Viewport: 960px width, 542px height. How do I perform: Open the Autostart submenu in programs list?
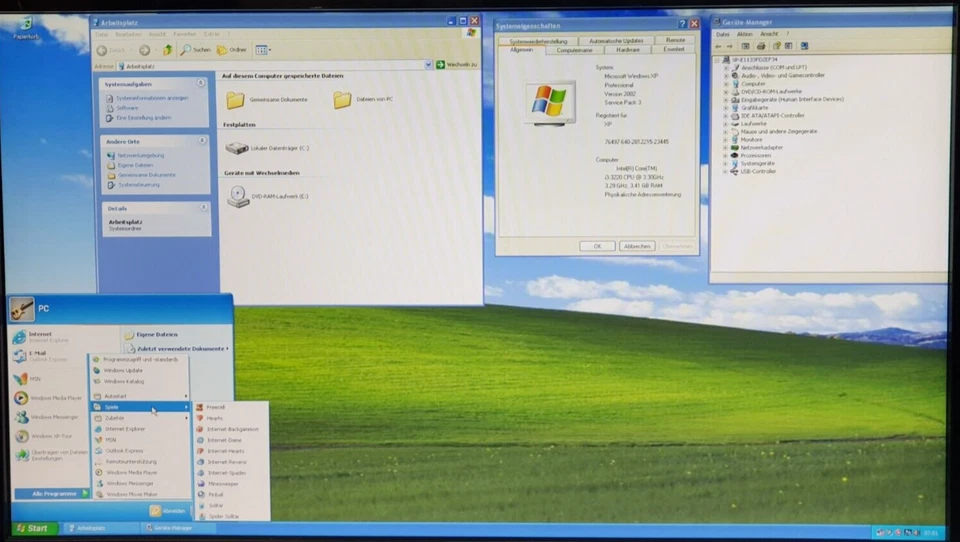coord(140,396)
